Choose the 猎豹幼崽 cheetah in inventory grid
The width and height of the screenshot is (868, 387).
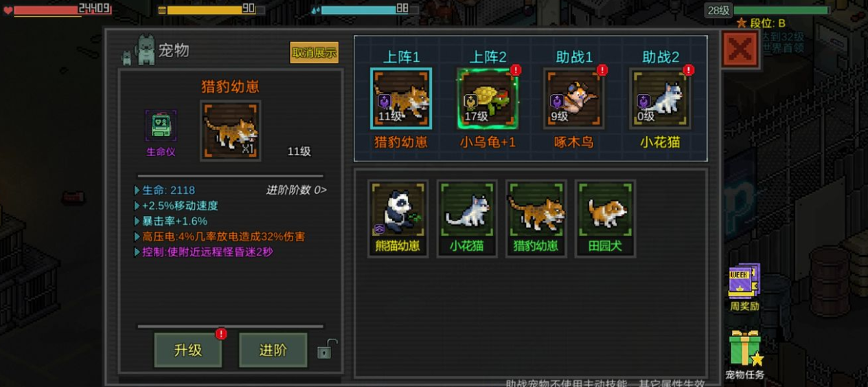(536, 211)
